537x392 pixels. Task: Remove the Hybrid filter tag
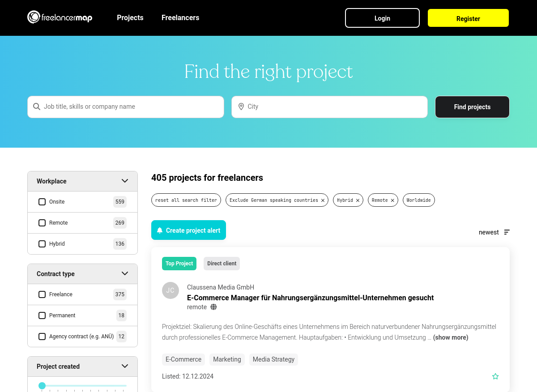(358, 200)
